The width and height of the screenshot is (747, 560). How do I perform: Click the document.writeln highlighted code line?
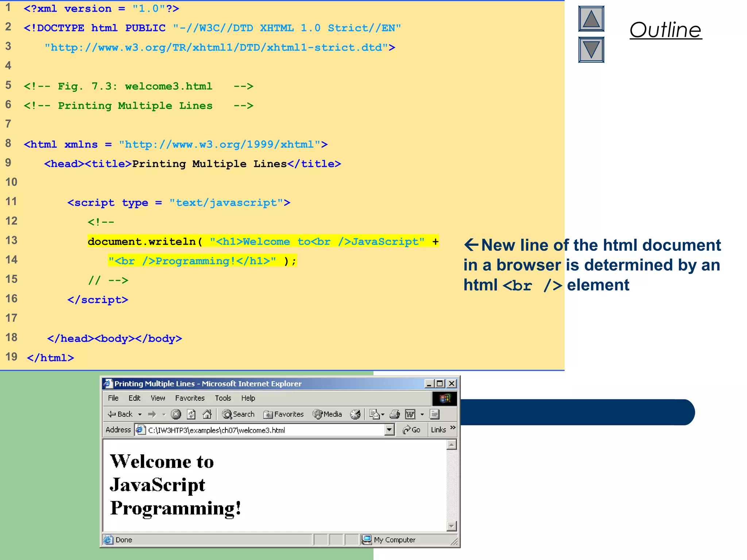coord(263,241)
